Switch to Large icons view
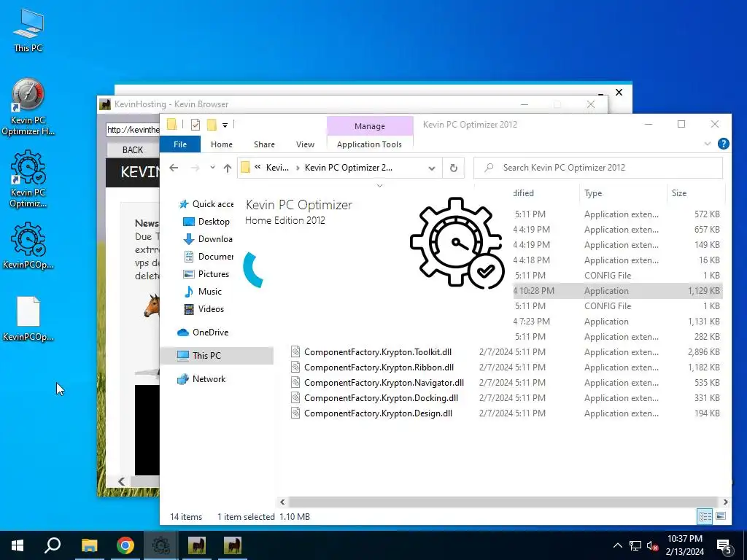This screenshot has width=747, height=560. click(721, 516)
